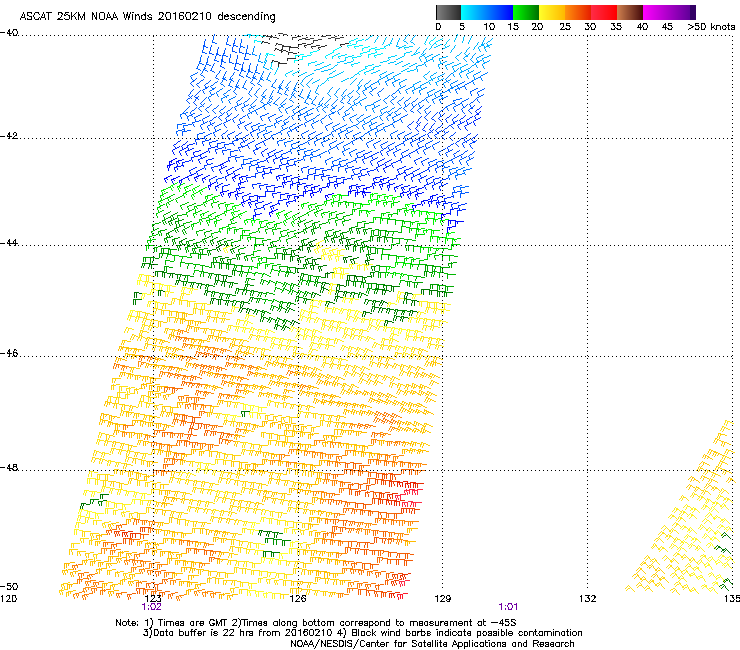
Task: Click the latitude label '-42'
Action: [9, 136]
